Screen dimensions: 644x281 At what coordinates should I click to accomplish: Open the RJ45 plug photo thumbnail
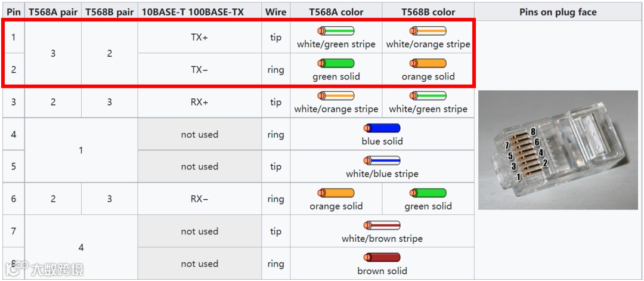(x=558, y=150)
